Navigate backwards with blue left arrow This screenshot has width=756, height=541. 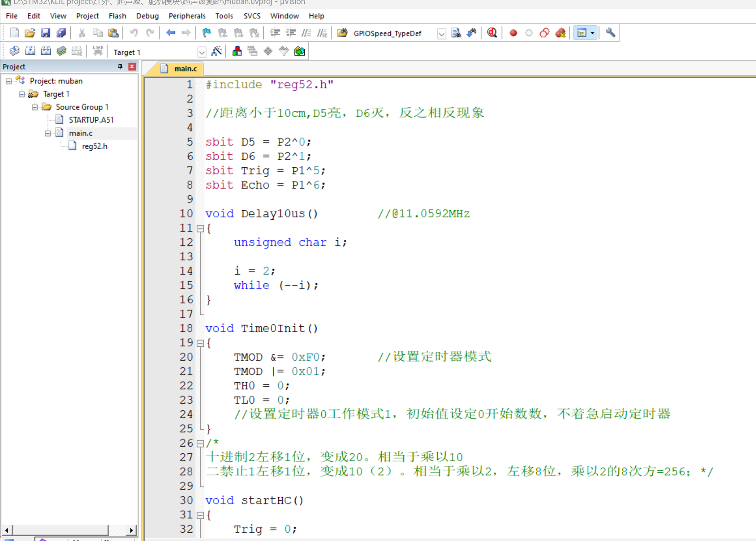[x=171, y=33]
